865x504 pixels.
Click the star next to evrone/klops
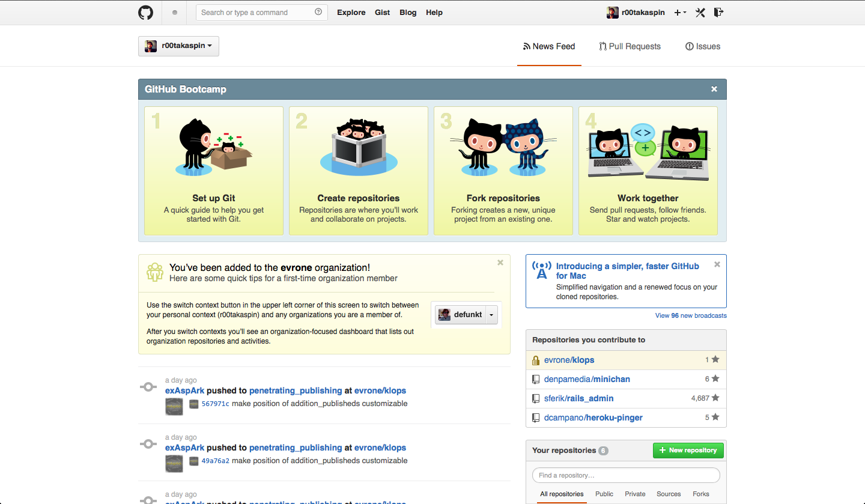click(x=715, y=360)
